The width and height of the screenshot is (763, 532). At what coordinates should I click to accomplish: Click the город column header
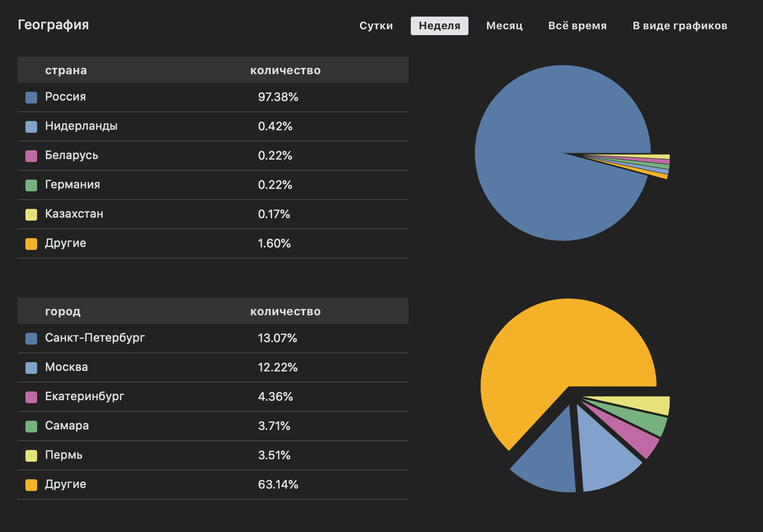[x=63, y=311]
